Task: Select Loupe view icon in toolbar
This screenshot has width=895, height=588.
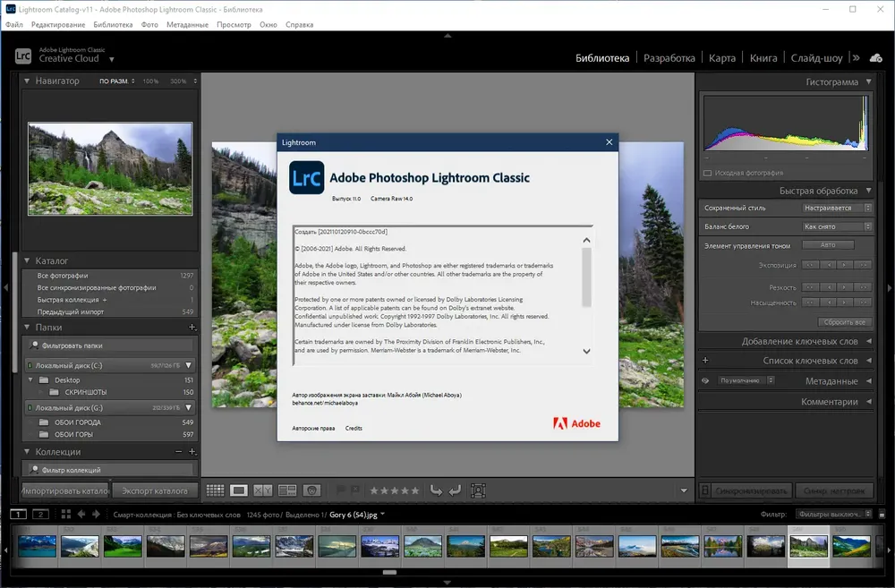Action: (239, 490)
